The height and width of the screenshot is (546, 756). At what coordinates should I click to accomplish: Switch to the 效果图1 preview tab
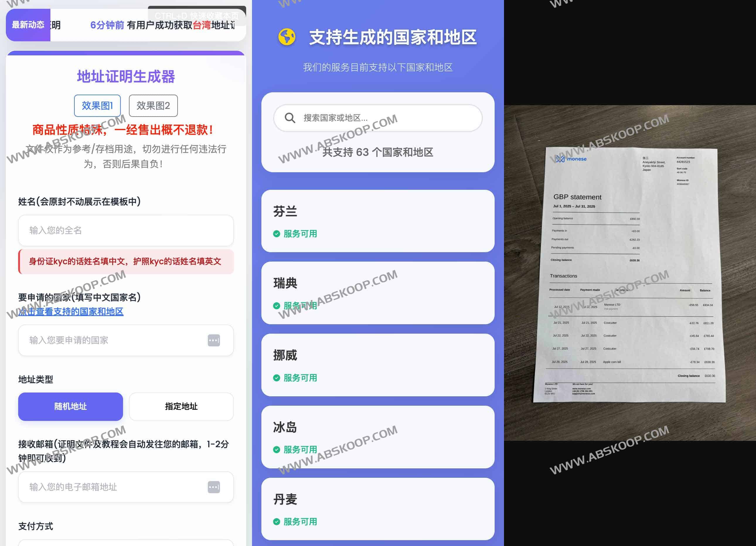97,106
